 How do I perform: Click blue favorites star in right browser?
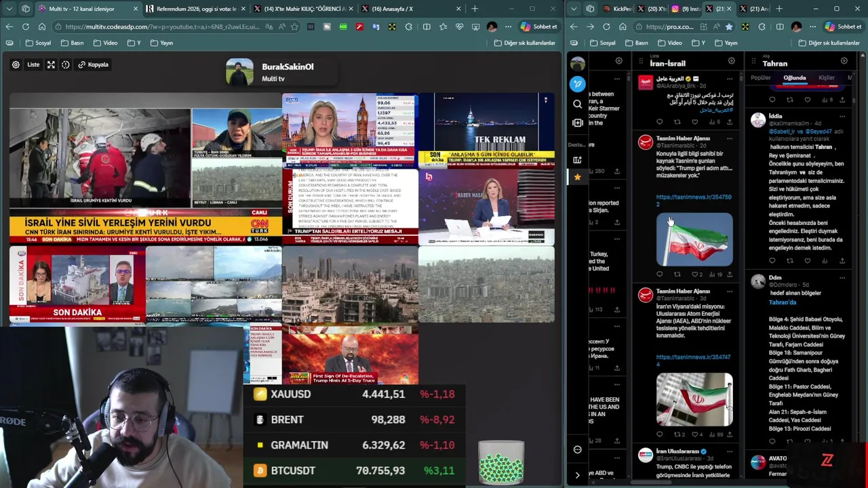tap(729, 26)
